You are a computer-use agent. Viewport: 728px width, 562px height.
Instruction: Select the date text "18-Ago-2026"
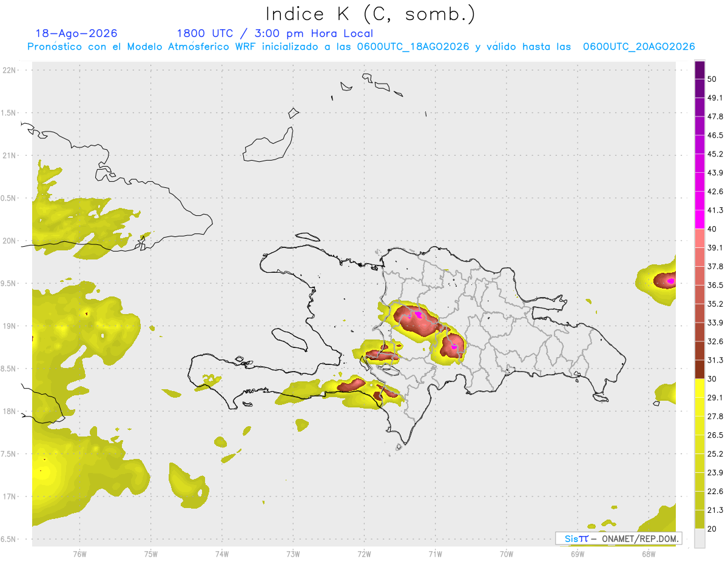tap(76, 33)
